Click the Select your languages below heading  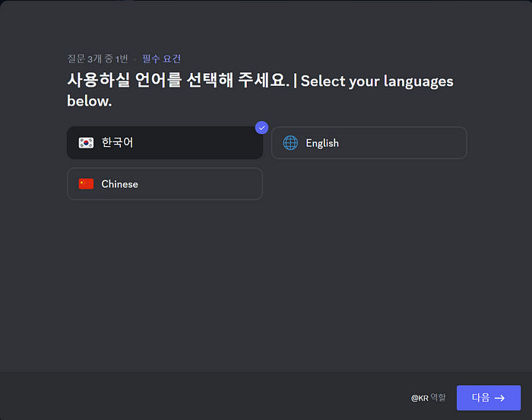point(260,91)
